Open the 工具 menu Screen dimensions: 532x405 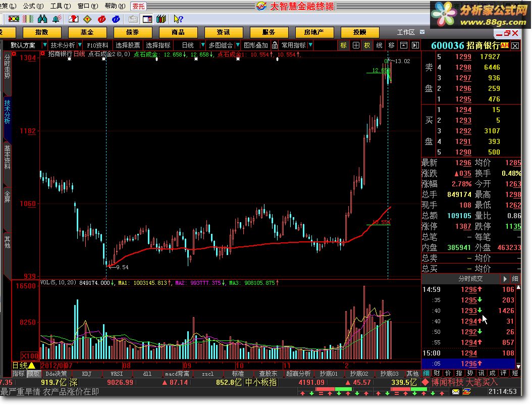tap(61, 6)
